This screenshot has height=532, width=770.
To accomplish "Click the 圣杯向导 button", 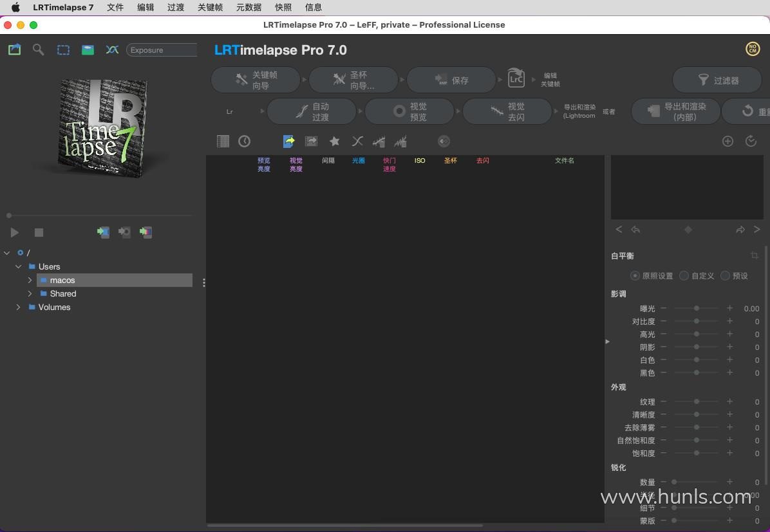I will tap(353, 80).
